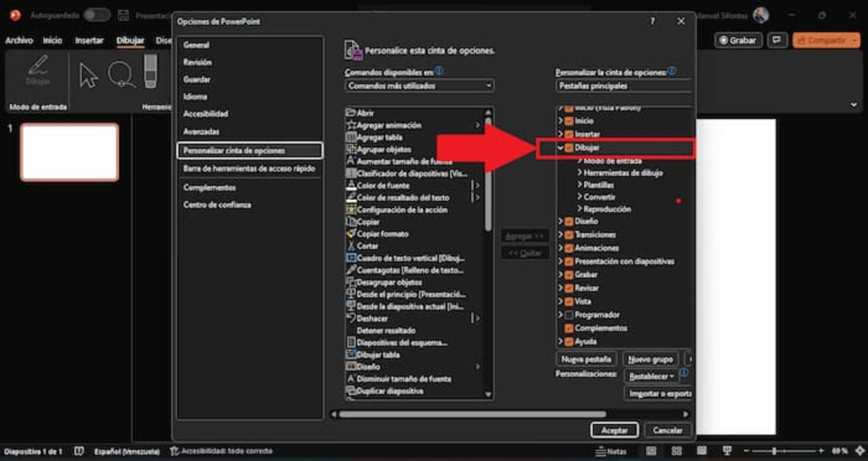
Task: Click the Aceptar button
Action: tap(615, 430)
